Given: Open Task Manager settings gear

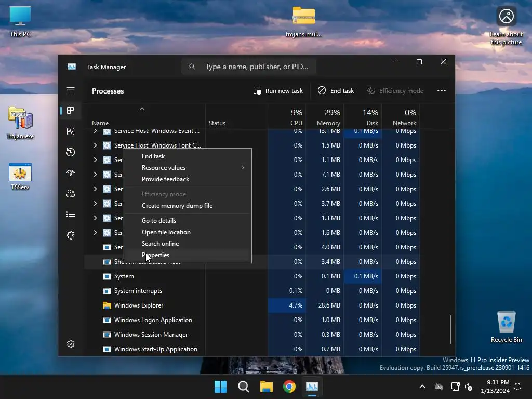Looking at the screenshot, I should (x=71, y=344).
